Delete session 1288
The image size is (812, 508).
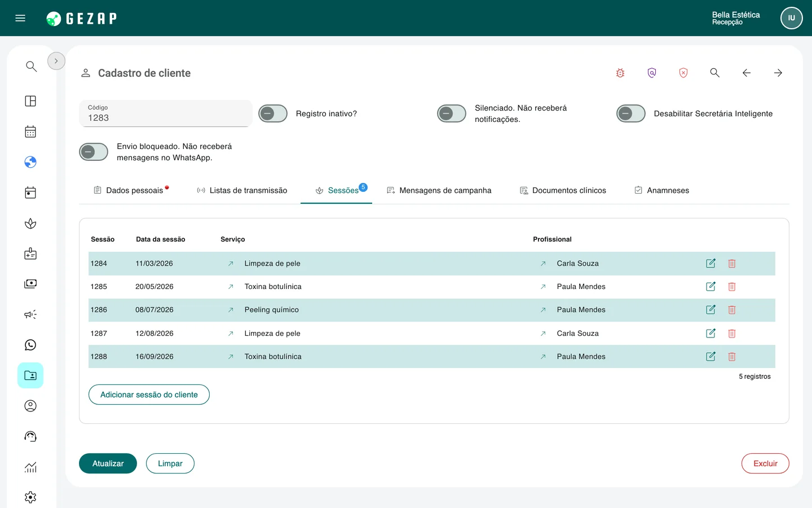[x=732, y=357]
